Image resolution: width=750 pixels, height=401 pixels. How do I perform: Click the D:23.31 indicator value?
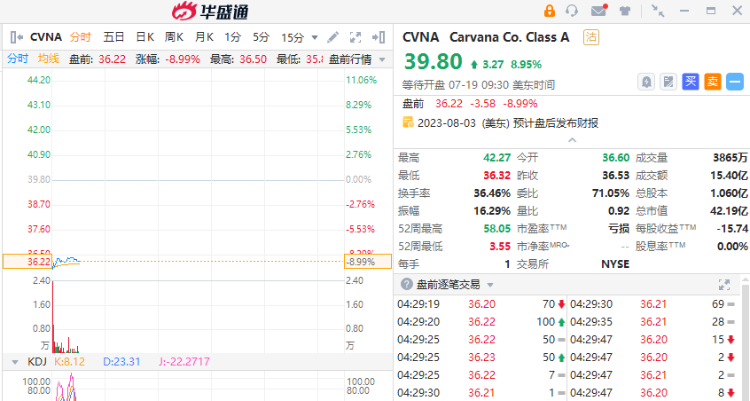(121, 361)
